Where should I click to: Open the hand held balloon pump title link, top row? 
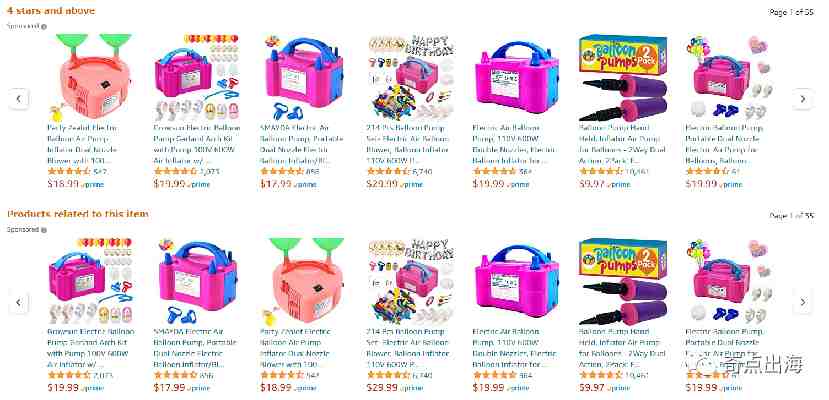pos(621,144)
